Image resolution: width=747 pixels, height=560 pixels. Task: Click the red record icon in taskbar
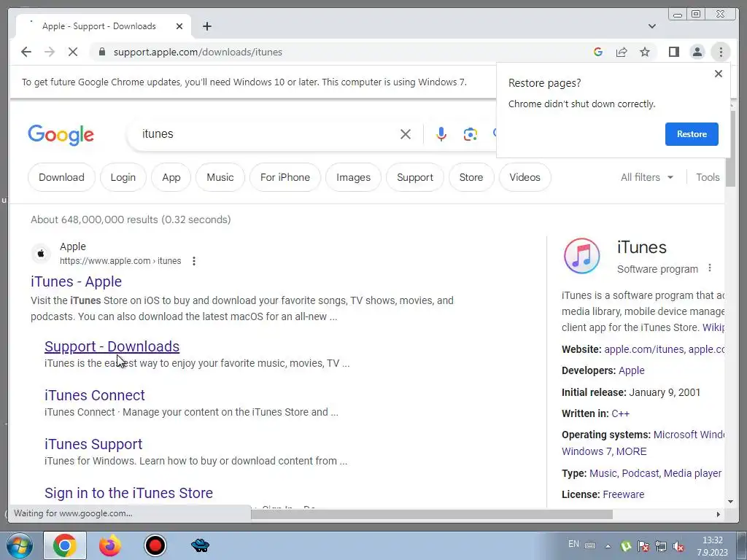[155, 545]
